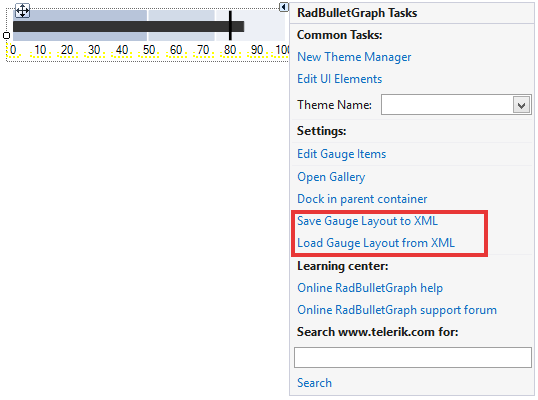This screenshot has height=400, width=538.
Task: Click the comparative marker near 80
Action: (230, 25)
